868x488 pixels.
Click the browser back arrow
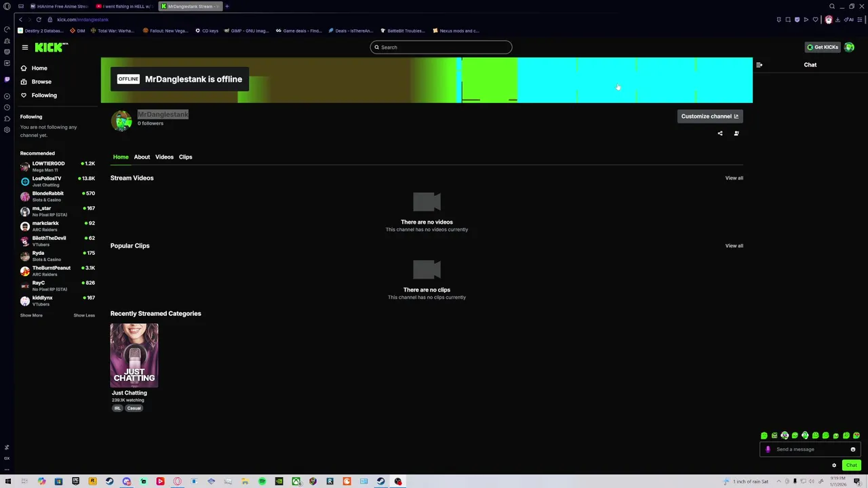coord(21,20)
